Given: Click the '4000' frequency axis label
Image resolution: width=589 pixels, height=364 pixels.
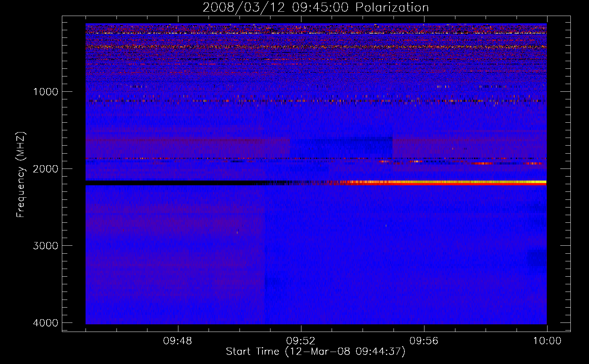Looking at the screenshot, I should pos(46,323).
